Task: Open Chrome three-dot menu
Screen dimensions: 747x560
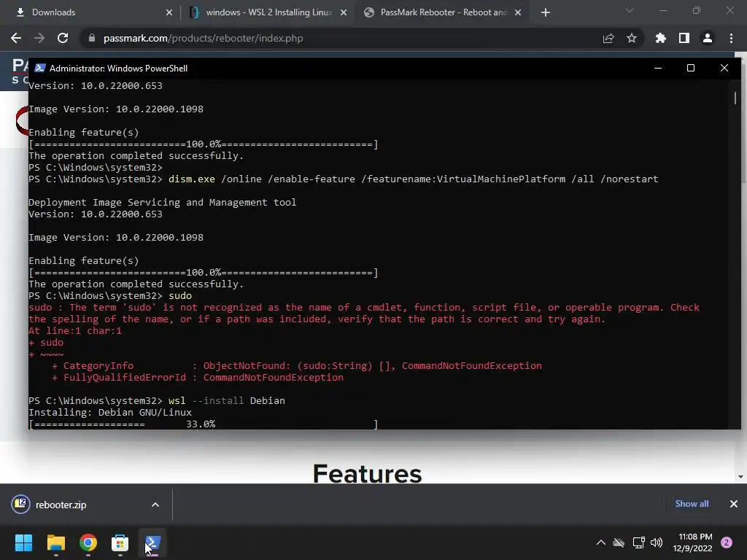Action: pyautogui.click(x=731, y=38)
